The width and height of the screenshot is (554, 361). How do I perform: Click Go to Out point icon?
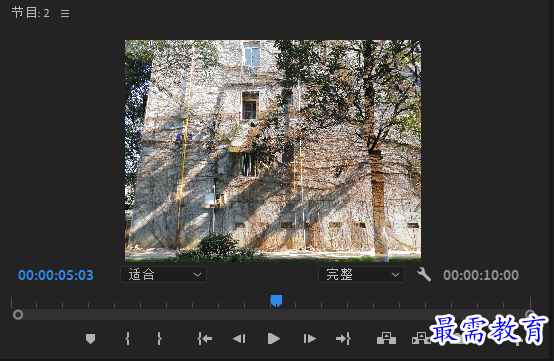pos(343,338)
